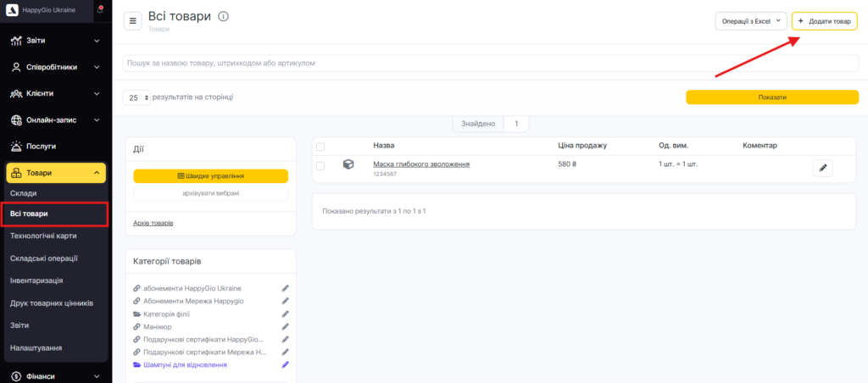Viewport: 868px width, 383px height.
Task: Click the info icon beside Всі товари
Action: pyautogui.click(x=223, y=17)
